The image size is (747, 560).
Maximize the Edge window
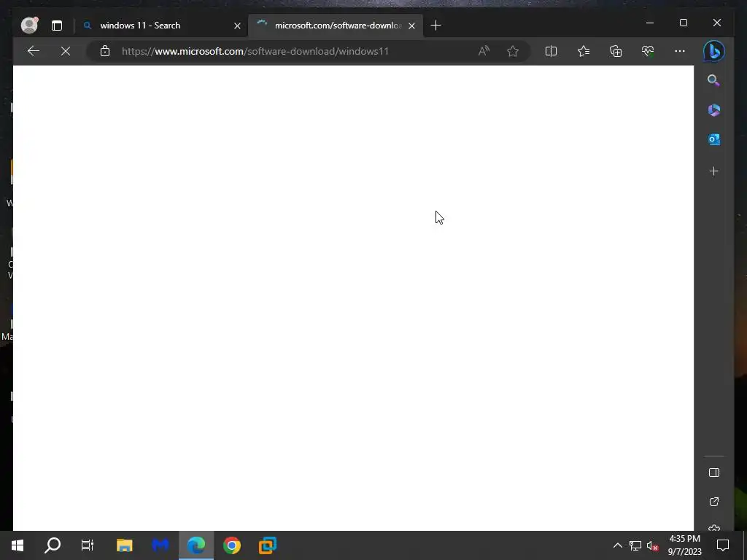pyautogui.click(x=683, y=23)
